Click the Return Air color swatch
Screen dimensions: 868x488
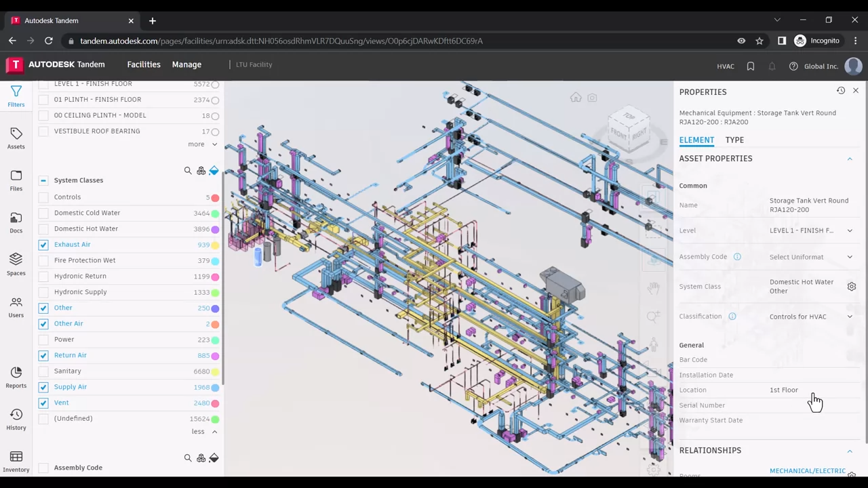pyautogui.click(x=215, y=356)
